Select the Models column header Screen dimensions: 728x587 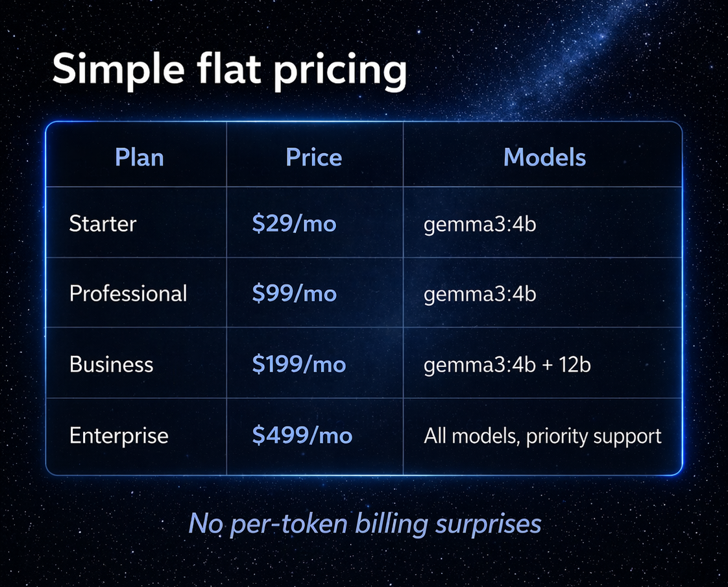pyautogui.click(x=544, y=157)
